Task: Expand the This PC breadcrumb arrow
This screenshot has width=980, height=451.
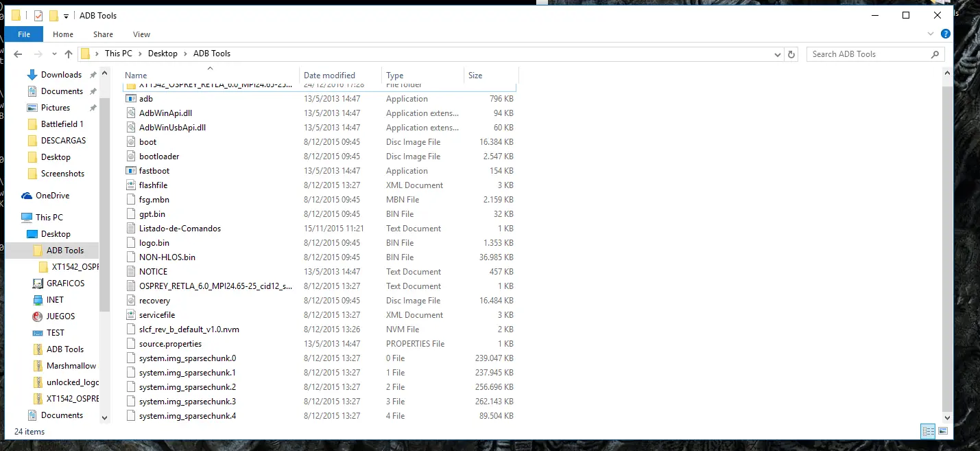Action: [x=140, y=54]
